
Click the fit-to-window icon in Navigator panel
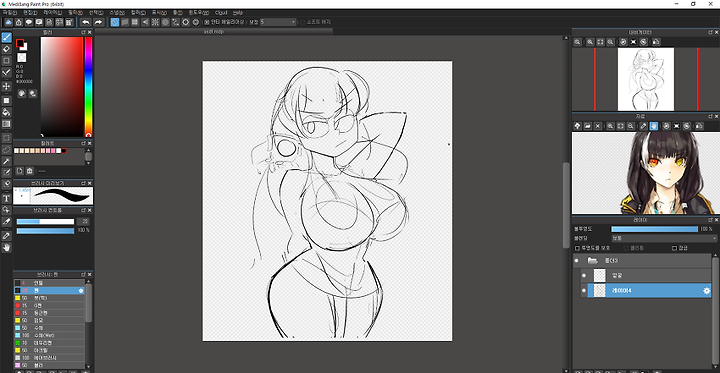coord(600,42)
